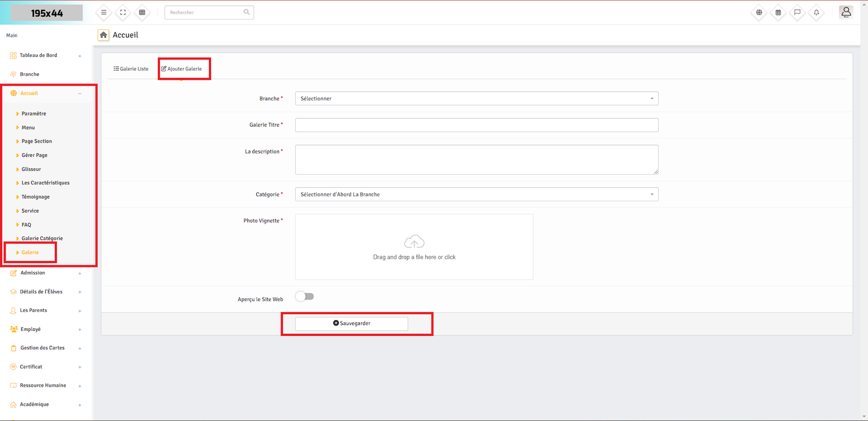Image resolution: width=868 pixels, height=421 pixels.
Task: Click the Galerie Titre input field
Action: click(476, 125)
